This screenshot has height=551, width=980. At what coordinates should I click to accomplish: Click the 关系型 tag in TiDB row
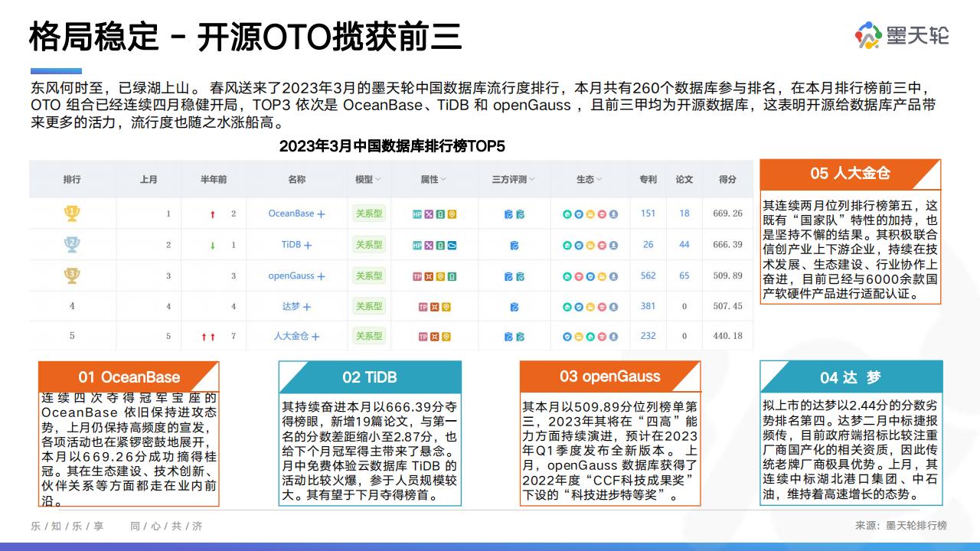click(x=368, y=245)
